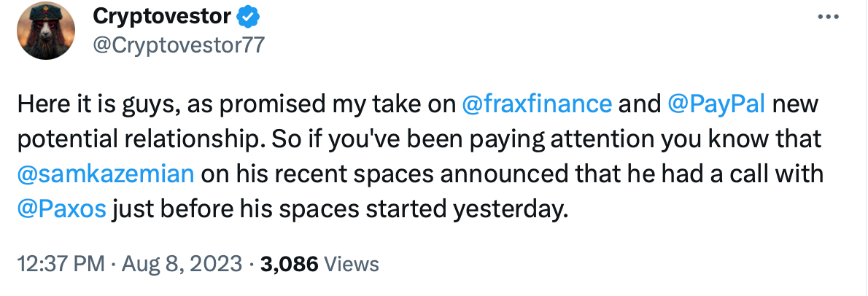
Task: Click the tweet text 'potential relationship'
Action: 130,140
